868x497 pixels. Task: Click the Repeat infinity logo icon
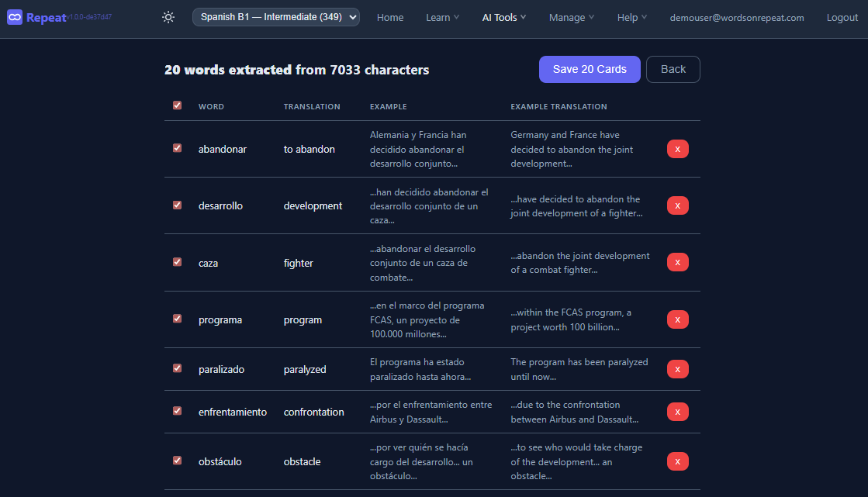click(x=15, y=17)
